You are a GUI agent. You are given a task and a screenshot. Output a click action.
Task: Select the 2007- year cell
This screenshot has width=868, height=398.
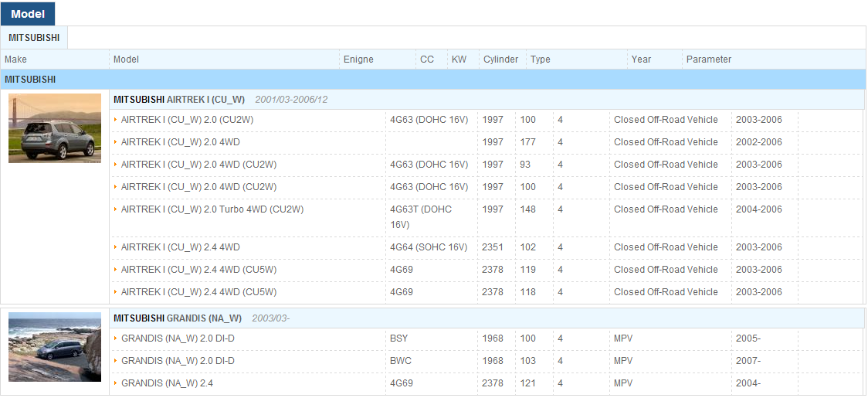748,361
